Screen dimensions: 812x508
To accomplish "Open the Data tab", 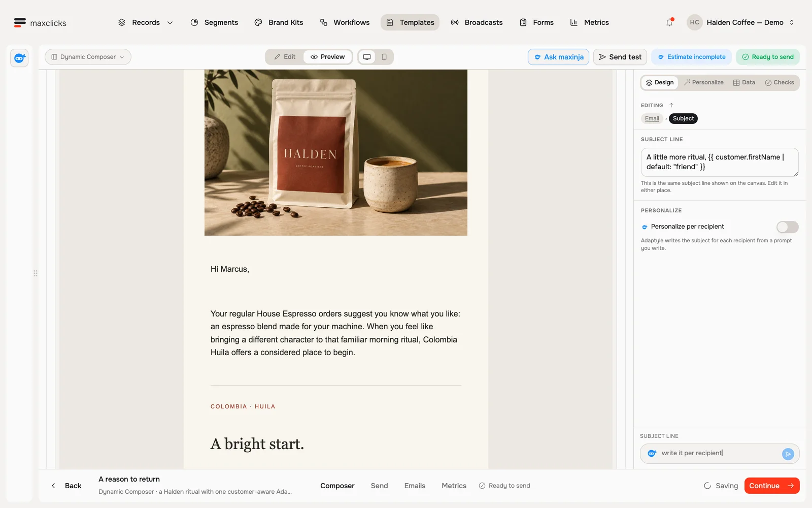I will point(744,82).
